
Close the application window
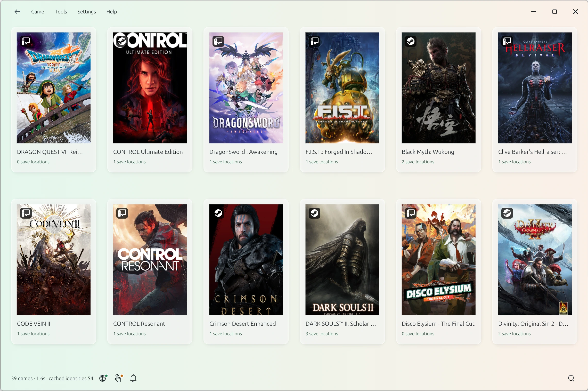coord(576,12)
